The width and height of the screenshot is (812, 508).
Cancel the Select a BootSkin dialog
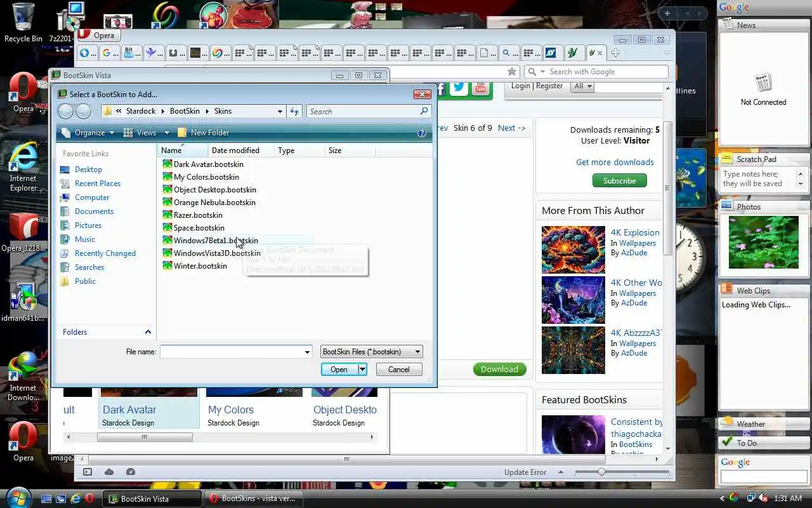coord(398,370)
